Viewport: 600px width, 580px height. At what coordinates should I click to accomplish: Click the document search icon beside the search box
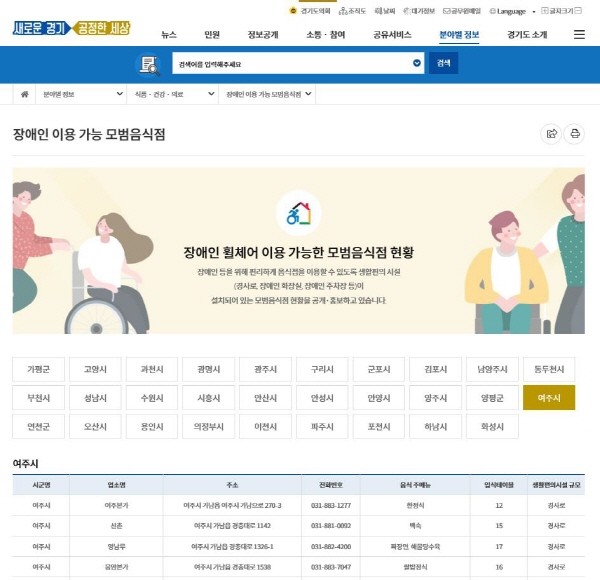point(149,64)
